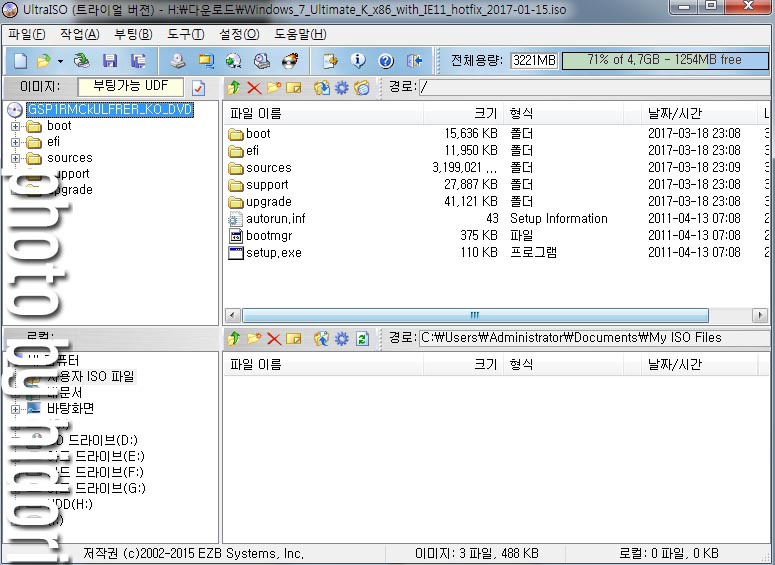Click the horizontal scrollbar thumb of image list
The image size is (775, 565).
tap(475, 315)
